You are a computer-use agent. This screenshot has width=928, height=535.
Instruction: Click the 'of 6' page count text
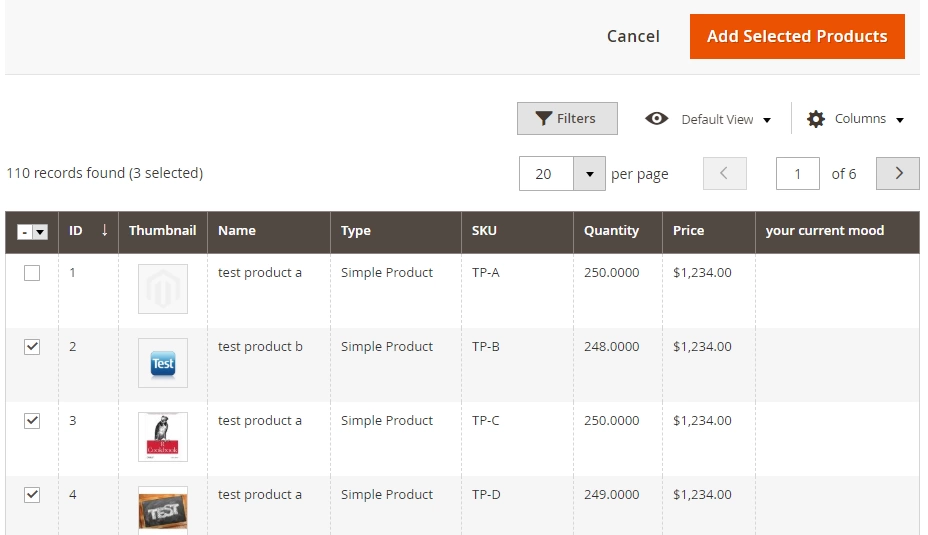(843, 174)
